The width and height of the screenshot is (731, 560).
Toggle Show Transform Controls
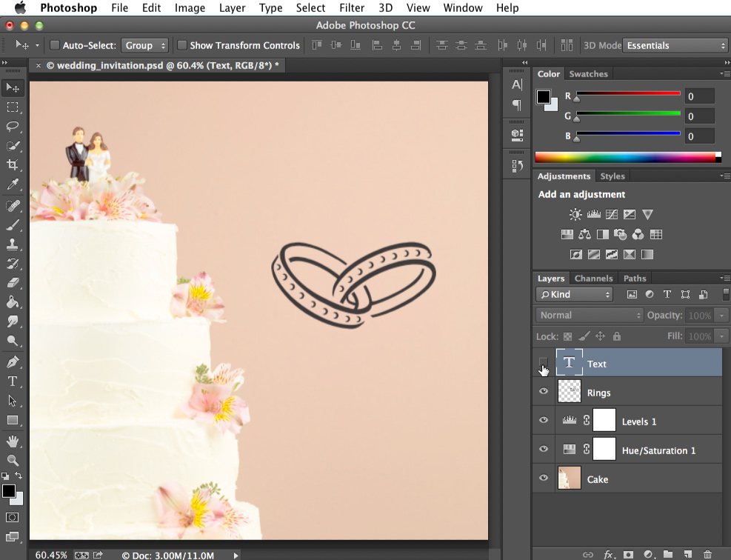[x=182, y=45]
